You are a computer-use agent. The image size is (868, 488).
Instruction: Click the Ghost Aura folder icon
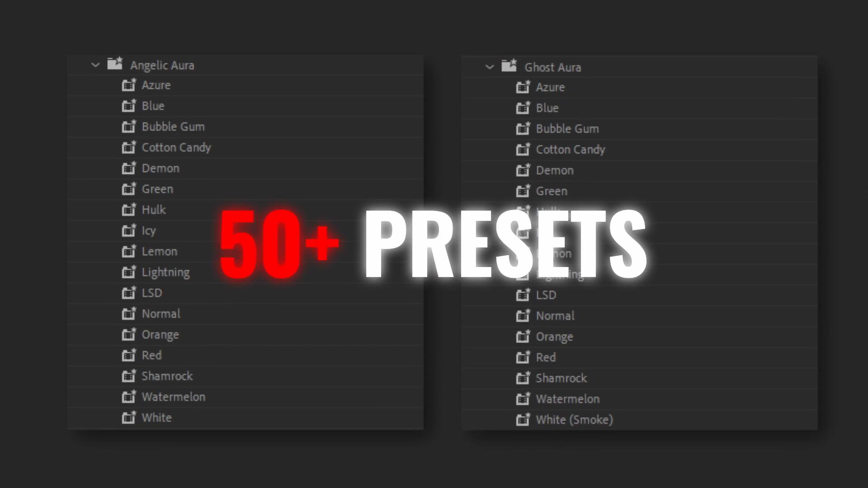pos(509,67)
